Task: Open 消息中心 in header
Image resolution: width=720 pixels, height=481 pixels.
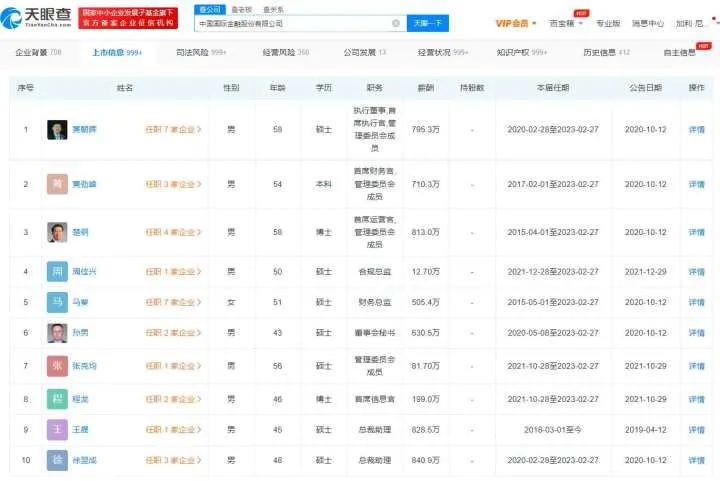Action: pos(648,23)
